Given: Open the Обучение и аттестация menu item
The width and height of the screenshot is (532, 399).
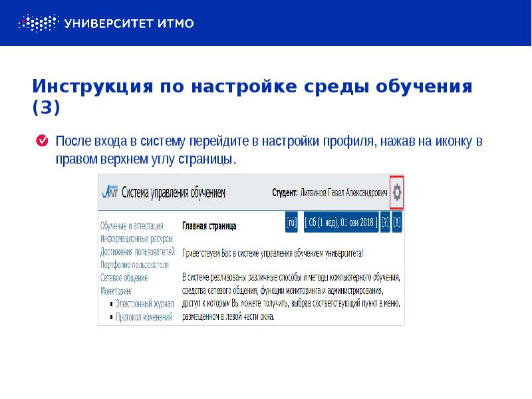Looking at the screenshot, I should click(x=132, y=225).
